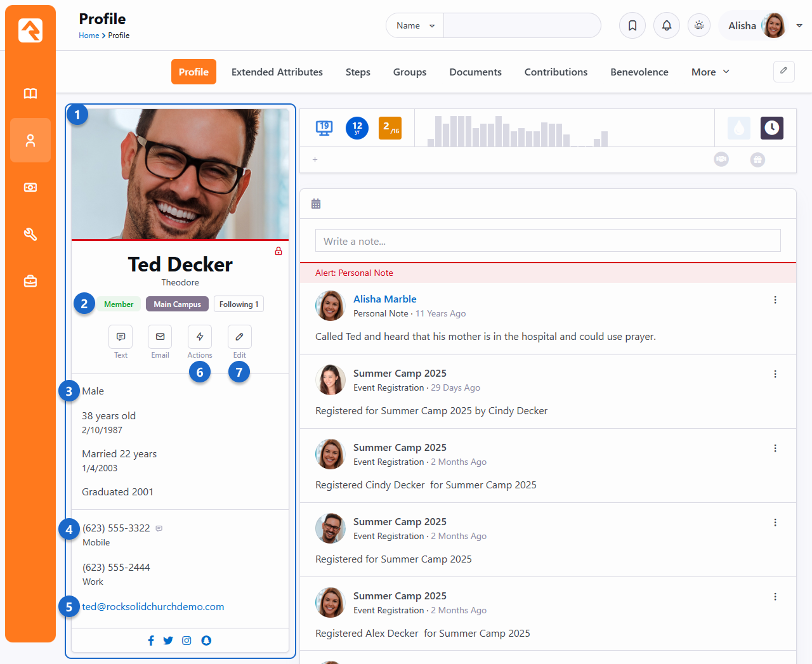Image resolution: width=812 pixels, height=664 pixels.
Task: Click the notifications bell icon
Action: pos(667,25)
